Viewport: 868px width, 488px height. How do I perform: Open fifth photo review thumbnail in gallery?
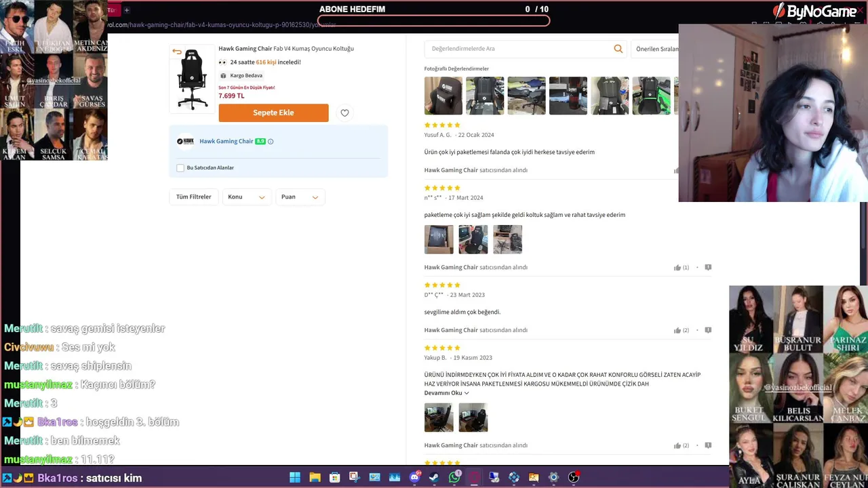click(610, 96)
